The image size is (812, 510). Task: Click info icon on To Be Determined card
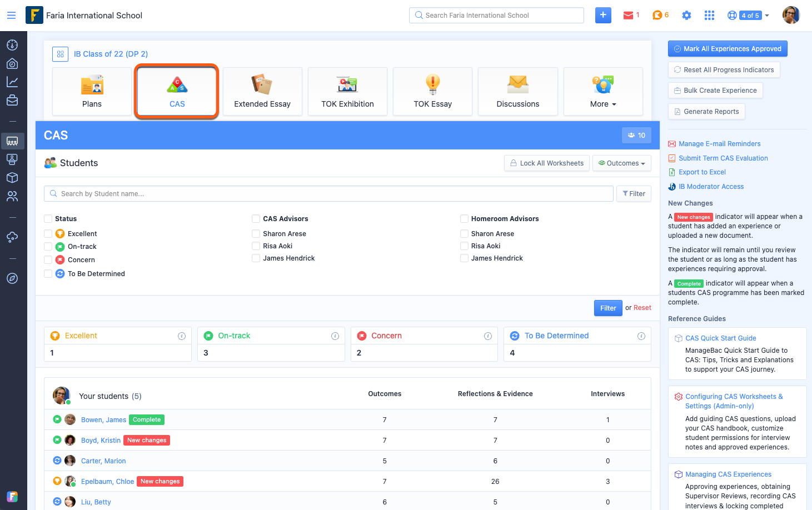click(641, 336)
